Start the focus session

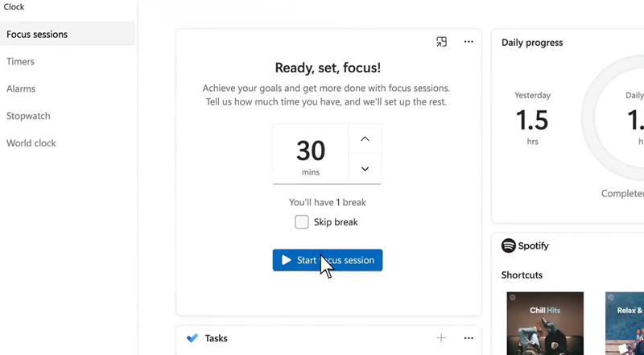click(x=328, y=260)
